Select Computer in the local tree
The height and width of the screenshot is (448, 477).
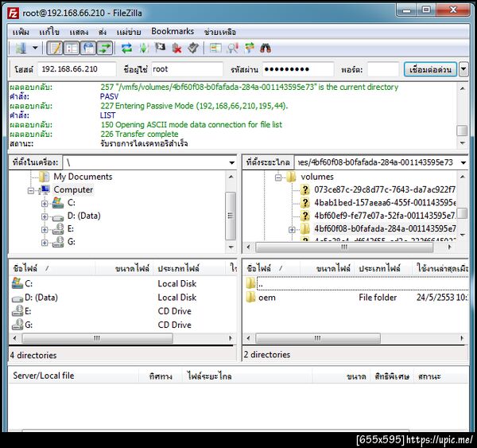point(73,189)
